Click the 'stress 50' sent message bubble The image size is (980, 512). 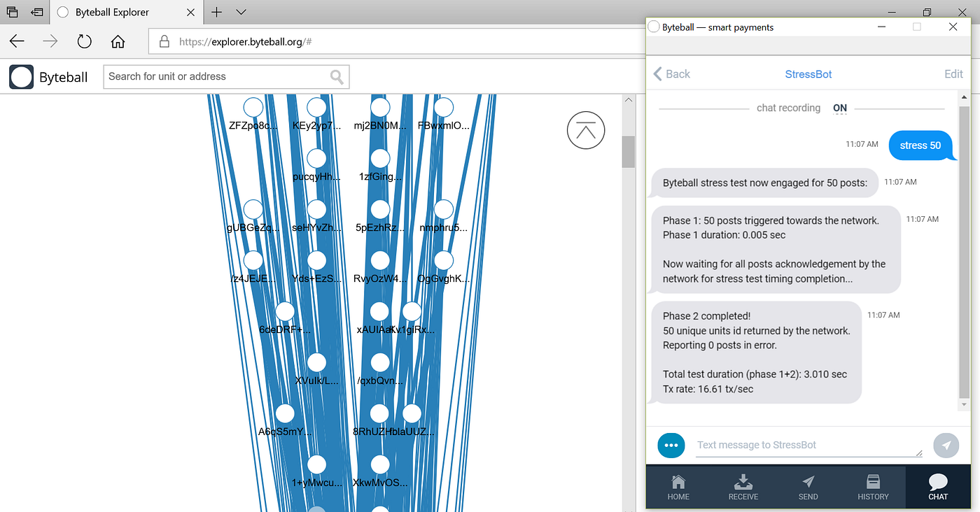pos(920,145)
